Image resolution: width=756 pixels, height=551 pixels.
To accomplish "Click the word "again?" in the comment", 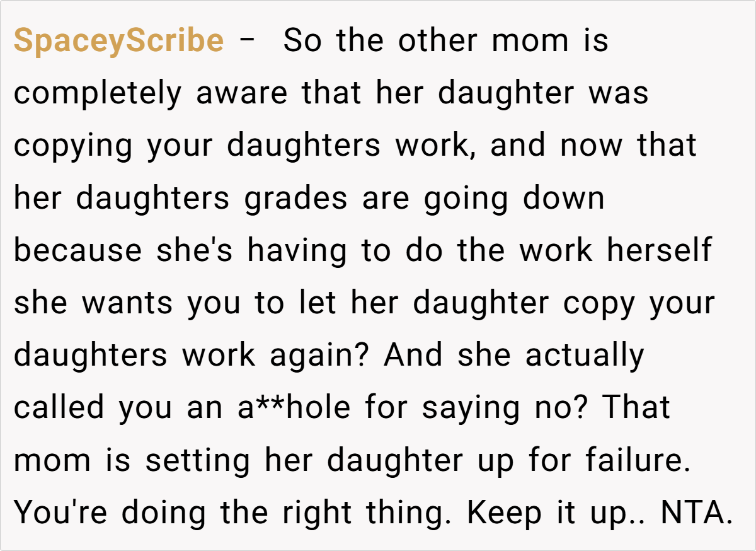I will pos(320,355).
